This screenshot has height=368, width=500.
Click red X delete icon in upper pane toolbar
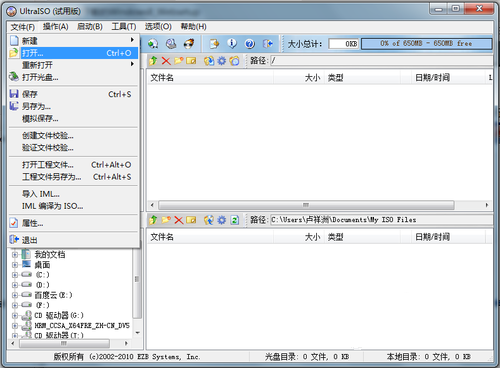[x=166, y=61]
